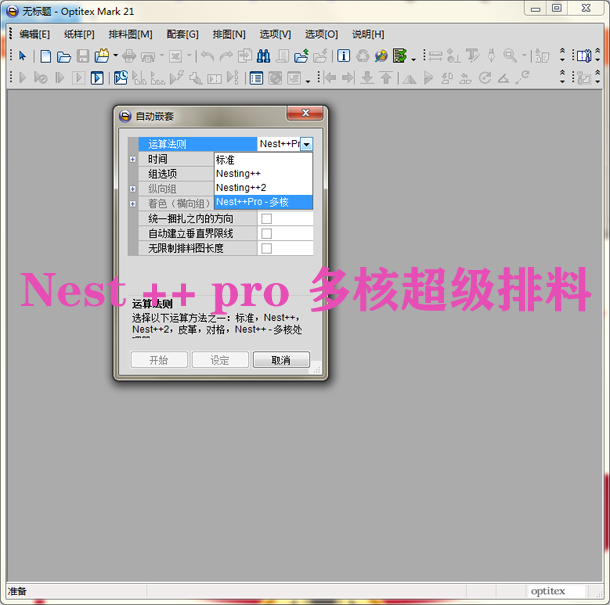The width and height of the screenshot is (610, 605).
Task: Click the move right arrow icon
Action: 348,78
